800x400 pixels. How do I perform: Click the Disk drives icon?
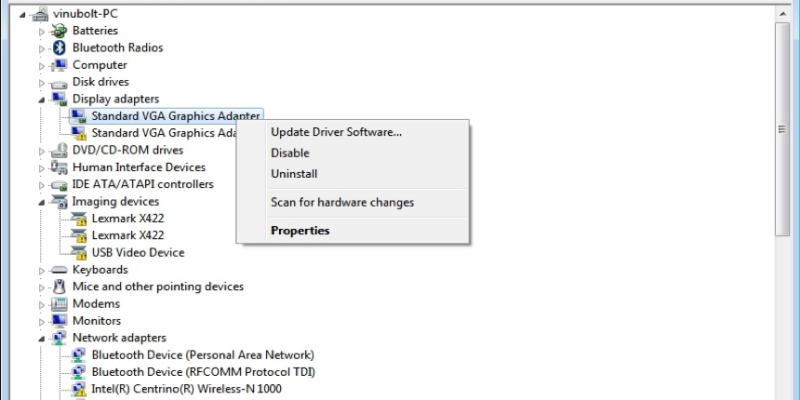pyautogui.click(x=59, y=83)
